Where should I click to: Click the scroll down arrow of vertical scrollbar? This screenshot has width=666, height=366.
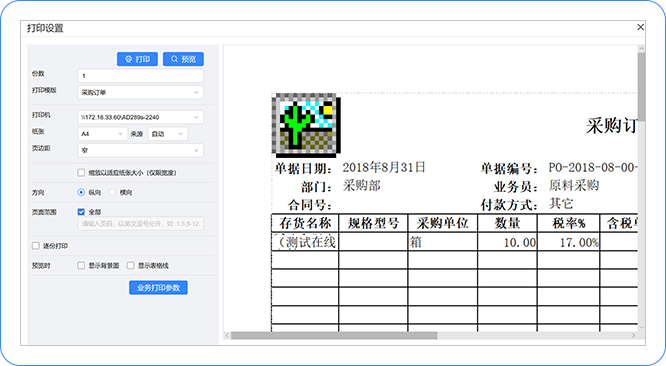641,327
